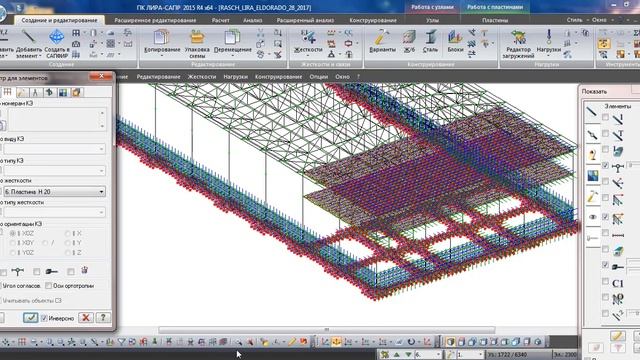The height and width of the screenshot is (360, 640).
Task: Toggle the checkbox beside the dimension line icon
Action: [x=605, y=233]
